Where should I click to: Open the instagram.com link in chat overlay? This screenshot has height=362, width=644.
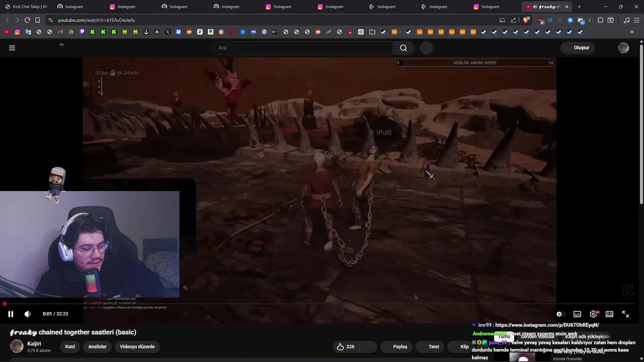(x=547, y=325)
